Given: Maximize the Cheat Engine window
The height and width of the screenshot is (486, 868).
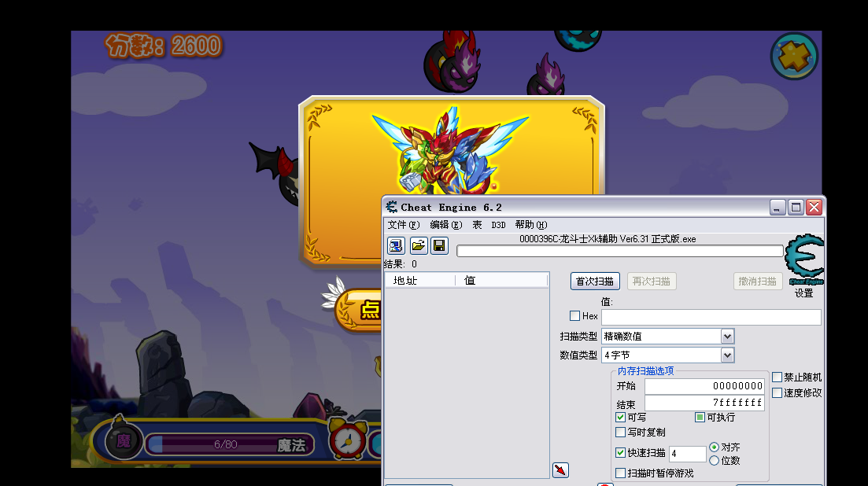Looking at the screenshot, I should tap(796, 208).
